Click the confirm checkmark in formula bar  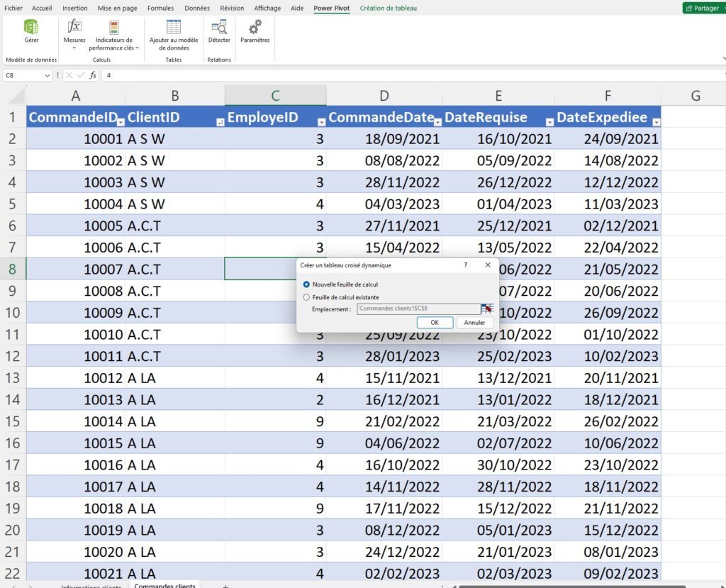(x=81, y=75)
